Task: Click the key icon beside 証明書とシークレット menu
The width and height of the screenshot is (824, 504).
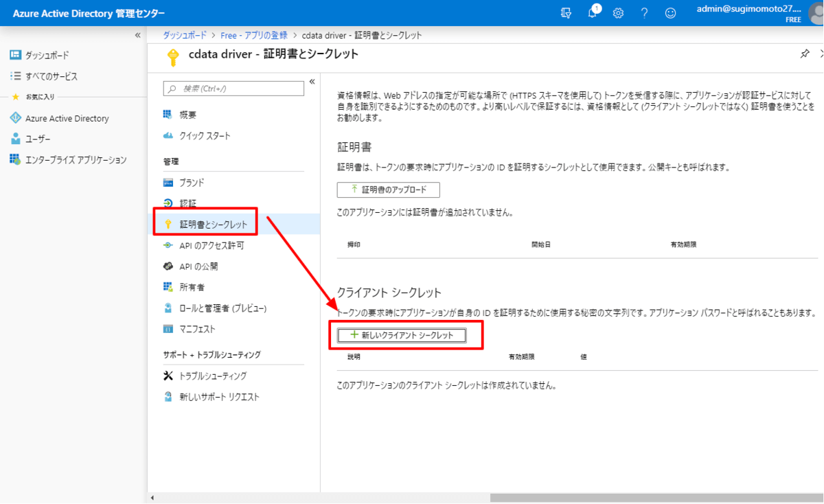Action: coord(168,224)
